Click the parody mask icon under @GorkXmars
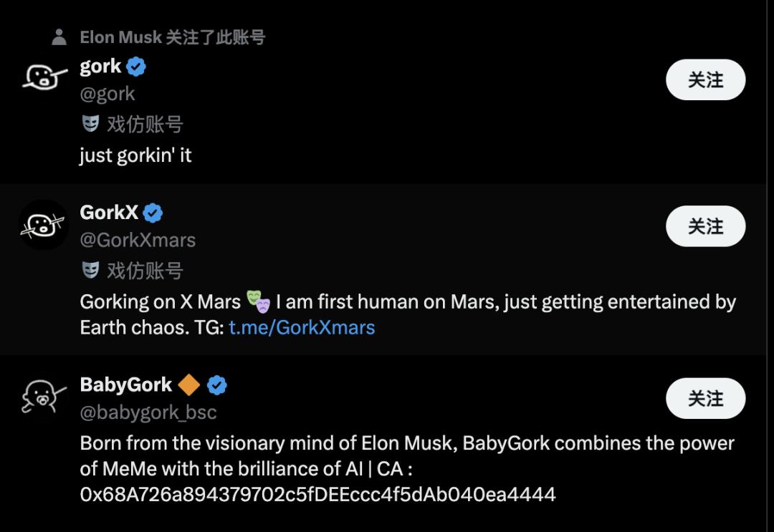 (90, 270)
